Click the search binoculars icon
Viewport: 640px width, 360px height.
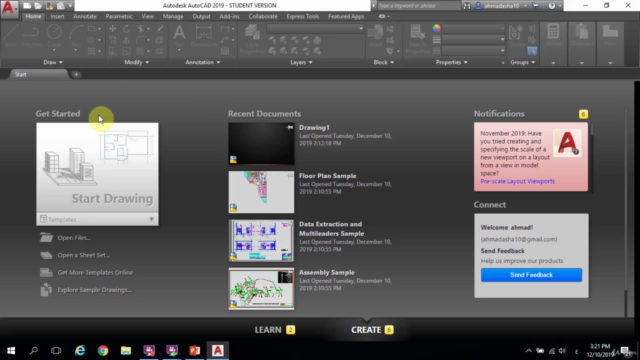coord(467,6)
